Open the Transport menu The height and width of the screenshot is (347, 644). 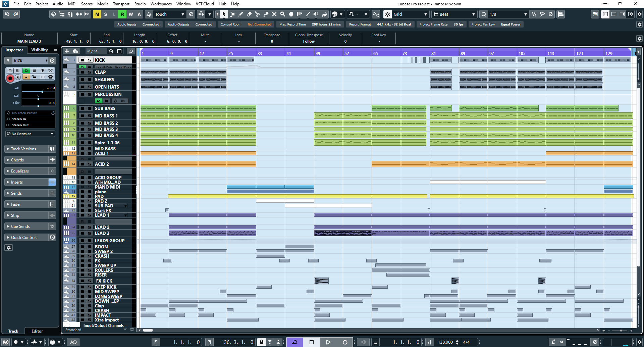click(x=121, y=4)
